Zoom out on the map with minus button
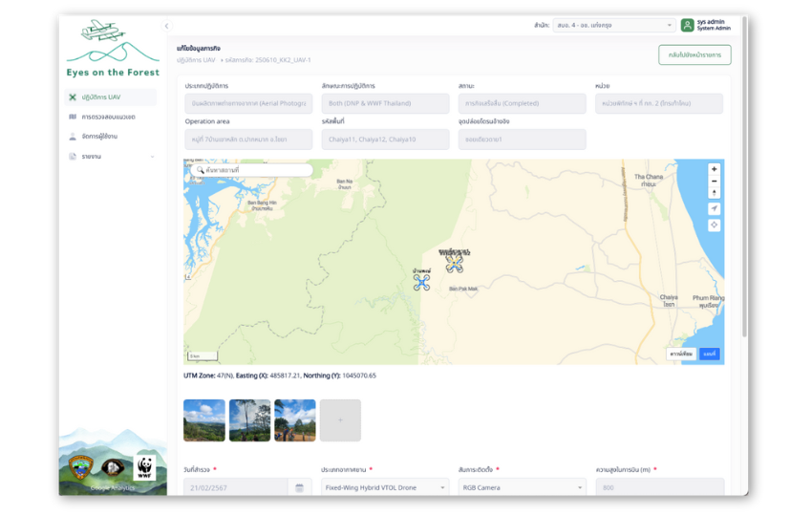The height and width of the screenshot is (516, 812). point(714,181)
